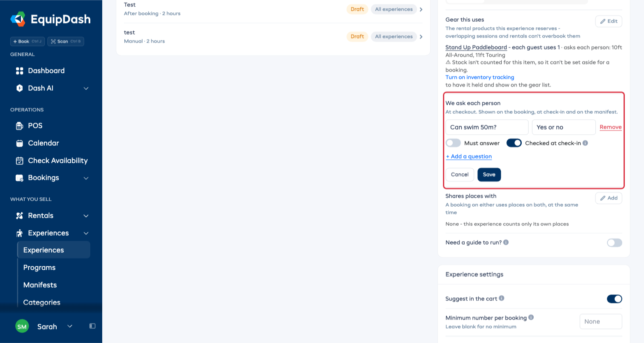
Task: Click the Experience settings heading
Action: 474,274
